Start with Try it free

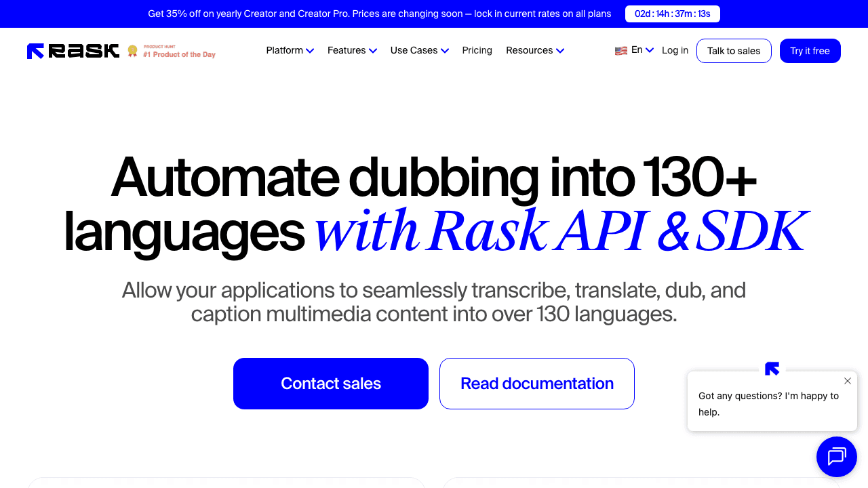pos(810,50)
